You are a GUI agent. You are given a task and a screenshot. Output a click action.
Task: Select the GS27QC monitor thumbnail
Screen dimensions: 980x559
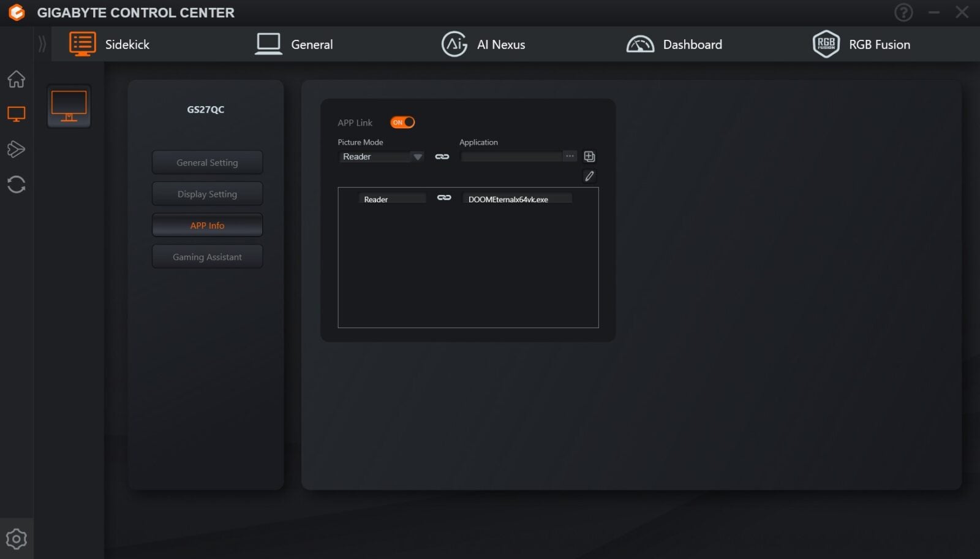click(69, 106)
